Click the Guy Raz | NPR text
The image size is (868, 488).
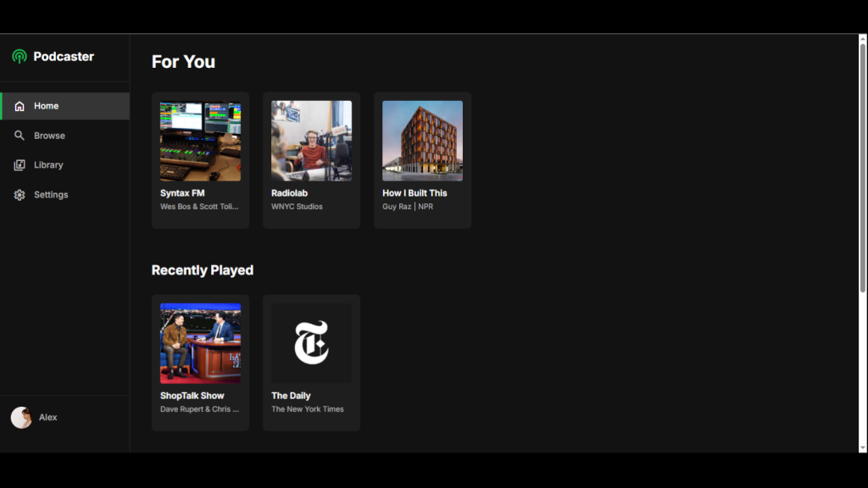(408, 207)
